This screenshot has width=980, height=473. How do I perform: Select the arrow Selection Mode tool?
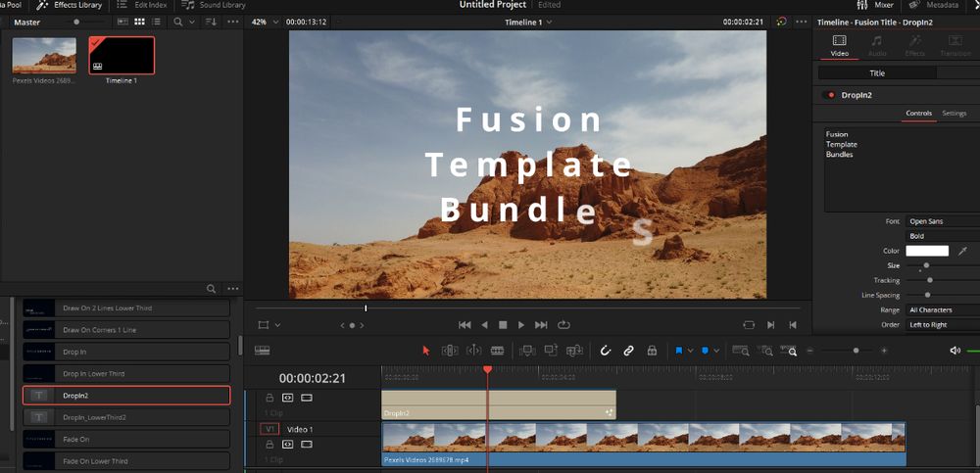pyautogui.click(x=425, y=350)
